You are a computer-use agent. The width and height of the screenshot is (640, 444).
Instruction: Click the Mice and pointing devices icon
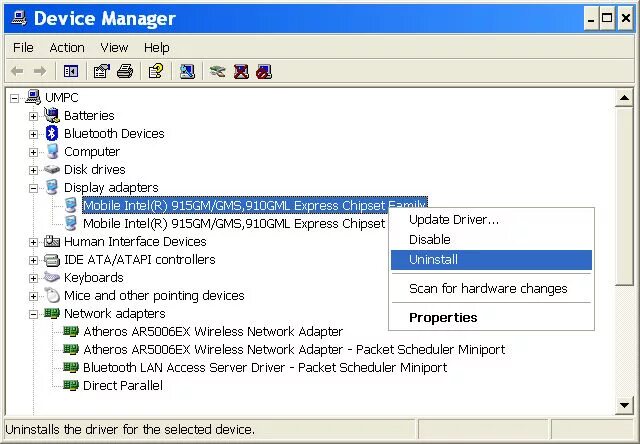click(x=52, y=295)
